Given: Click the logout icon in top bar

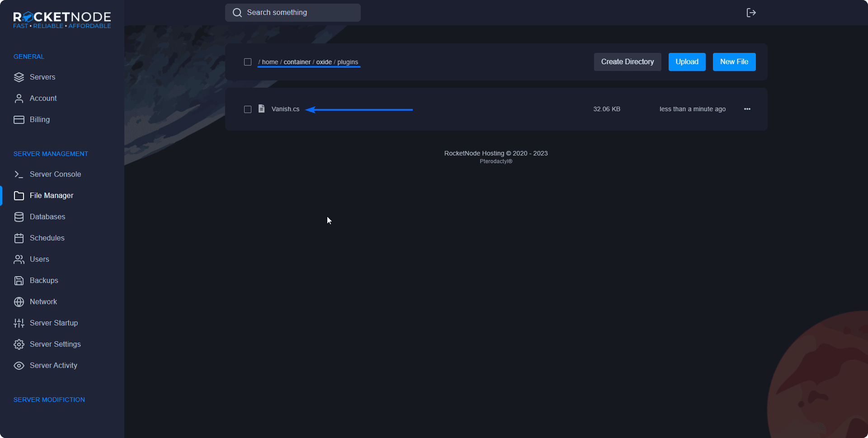Looking at the screenshot, I should tap(751, 13).
